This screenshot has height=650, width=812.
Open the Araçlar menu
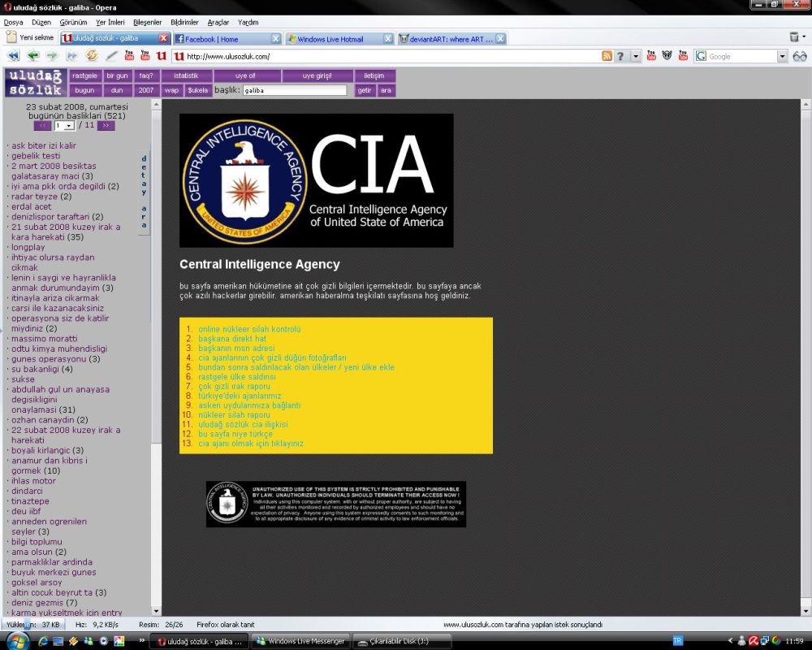tap(218, 22)
